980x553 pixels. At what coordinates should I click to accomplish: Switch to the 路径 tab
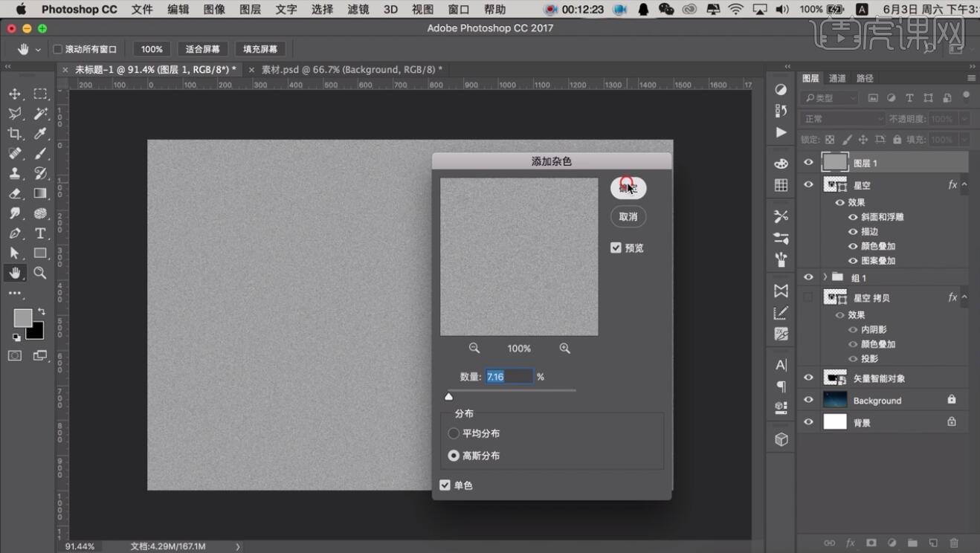865,78
